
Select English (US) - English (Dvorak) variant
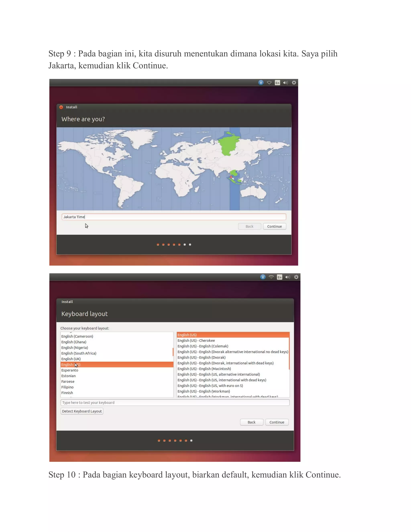click(x=202, y=357)
